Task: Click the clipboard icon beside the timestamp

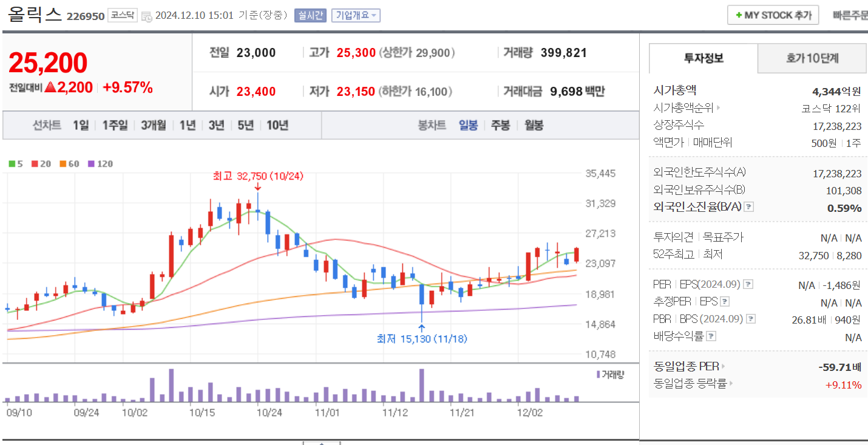Action: pyautogui.click(x=147, y=16)
